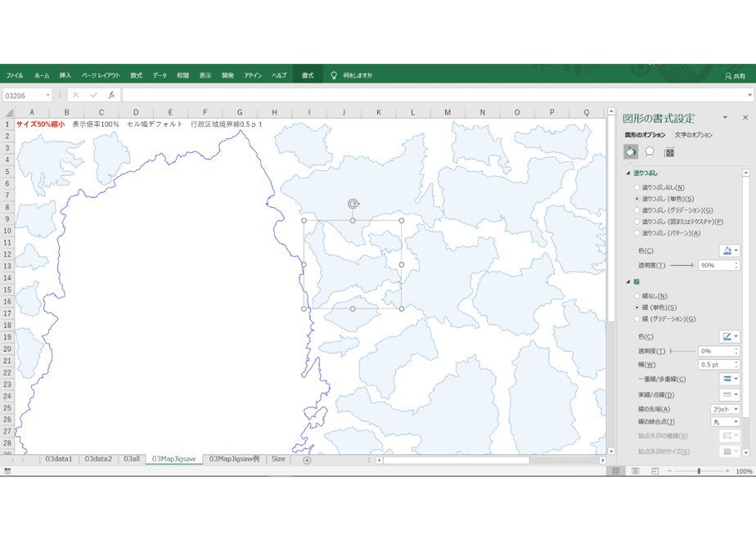Click the lightbulb Tell Me icon
Image resolution: width=756 pixels, height=540 pixels.
click(x=334, y=75)
